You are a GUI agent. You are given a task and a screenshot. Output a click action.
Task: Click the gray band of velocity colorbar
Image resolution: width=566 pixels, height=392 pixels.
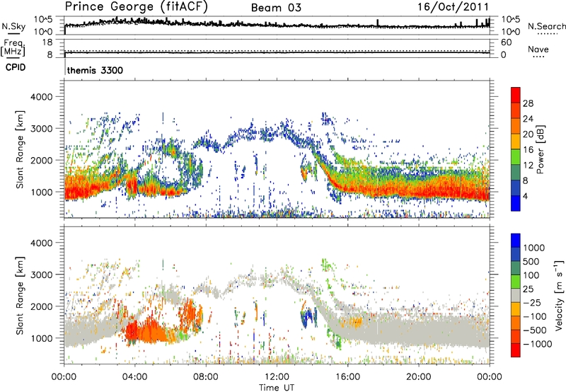click(516, 296)
